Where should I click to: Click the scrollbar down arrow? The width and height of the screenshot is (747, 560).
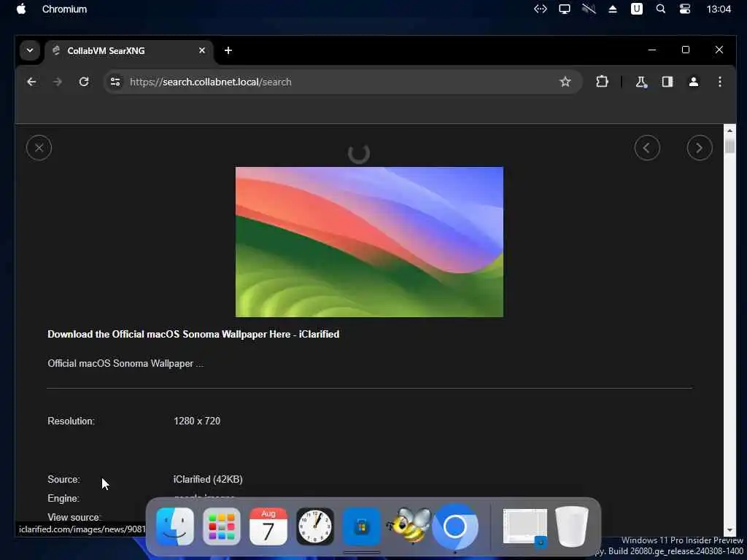tap(729, 531)
